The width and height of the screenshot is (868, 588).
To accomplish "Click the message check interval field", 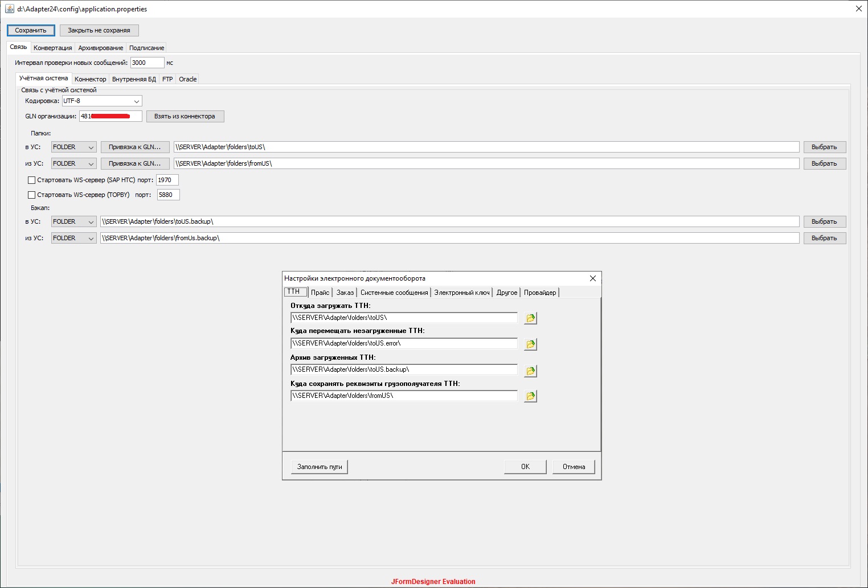I will click(147, 63).
